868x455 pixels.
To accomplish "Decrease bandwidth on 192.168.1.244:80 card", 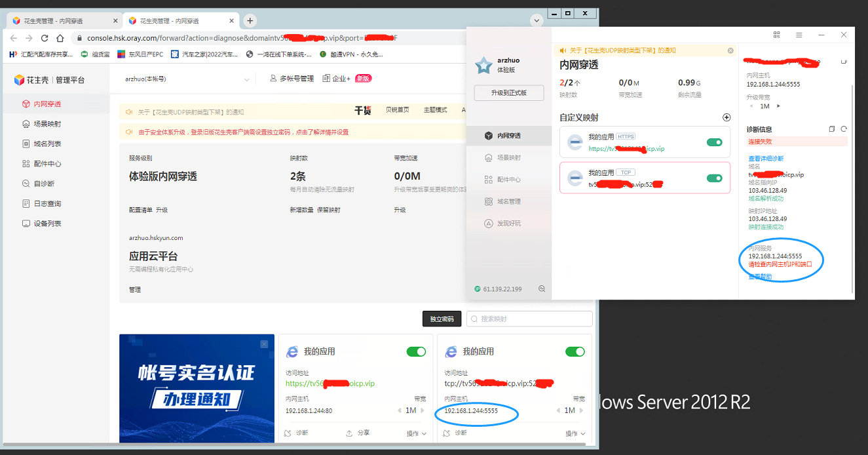I will tap(400, 410).
